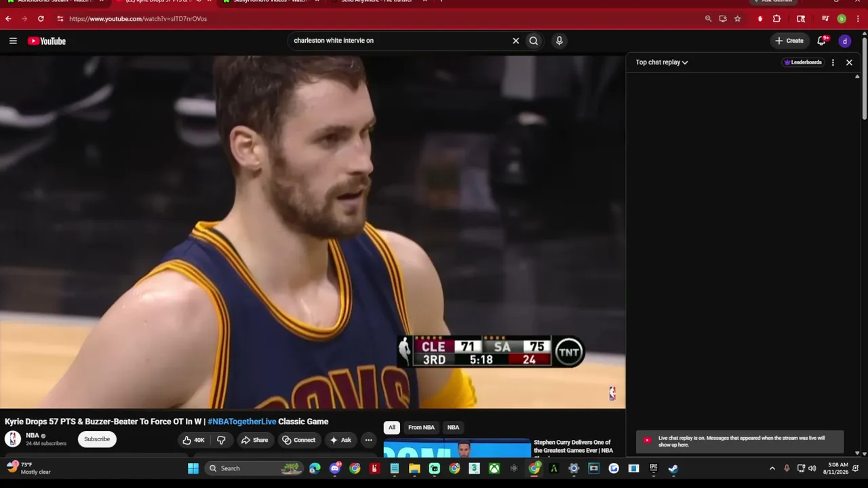The image size is (868, 488).
Task: Click the chat panel scrollbar
Action: click(857, 264)
